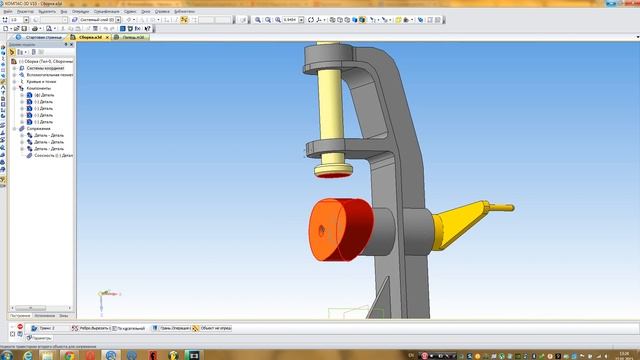Click the Open file icon

[16, 29]
